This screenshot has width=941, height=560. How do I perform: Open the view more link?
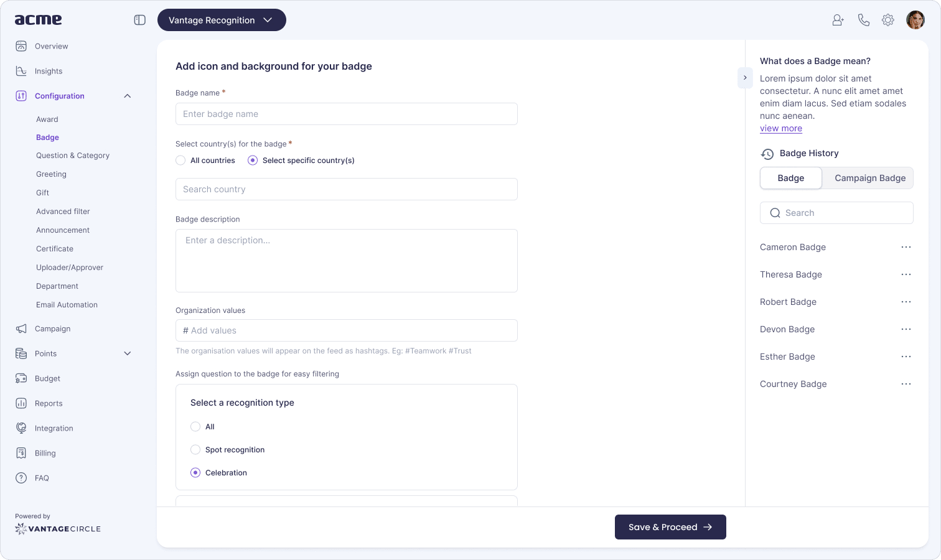click(x=780, y=128)
